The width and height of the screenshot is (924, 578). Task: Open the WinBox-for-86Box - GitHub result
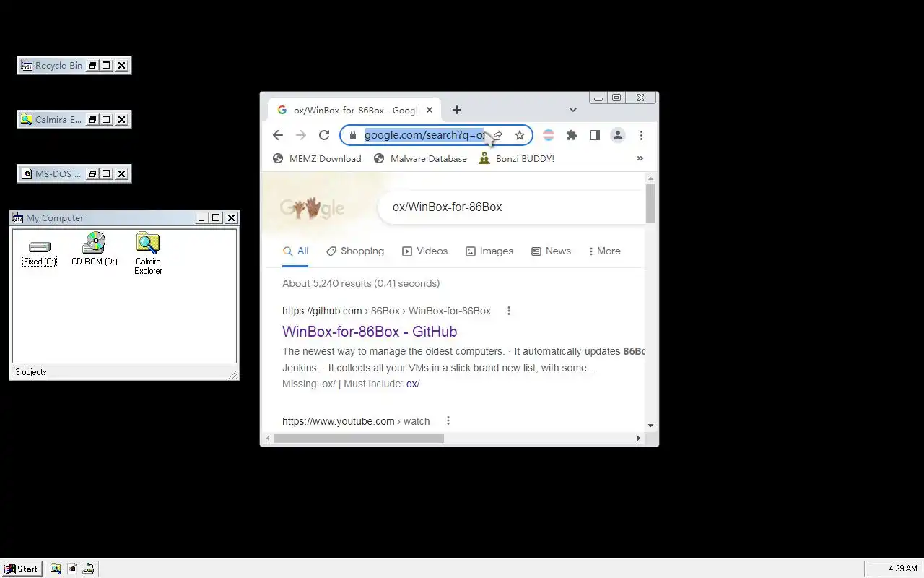370,332
